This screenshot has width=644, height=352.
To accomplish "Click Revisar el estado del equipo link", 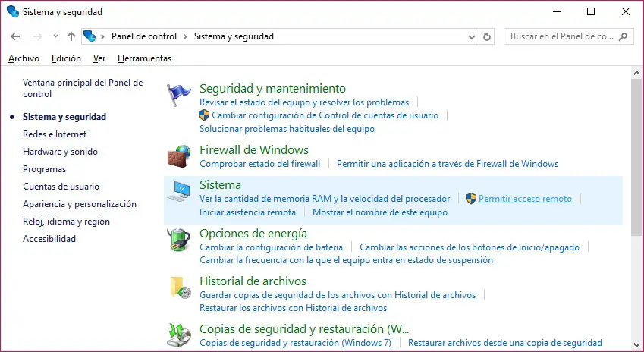I will tap(304, 102).
